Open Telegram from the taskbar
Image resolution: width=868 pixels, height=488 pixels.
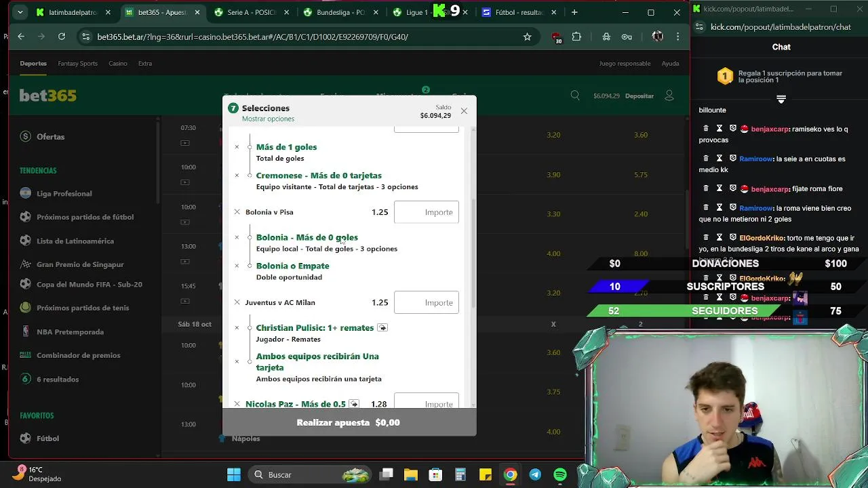point(535,474)
